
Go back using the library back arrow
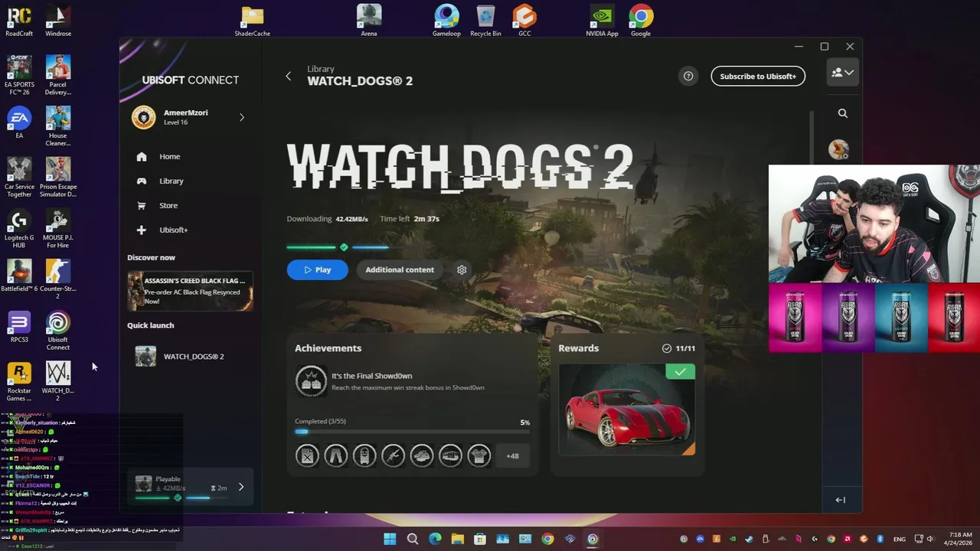pos(289,76)
